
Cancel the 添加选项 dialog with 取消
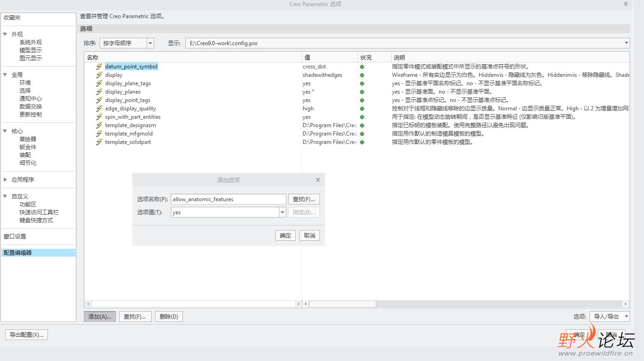point(310,236)
